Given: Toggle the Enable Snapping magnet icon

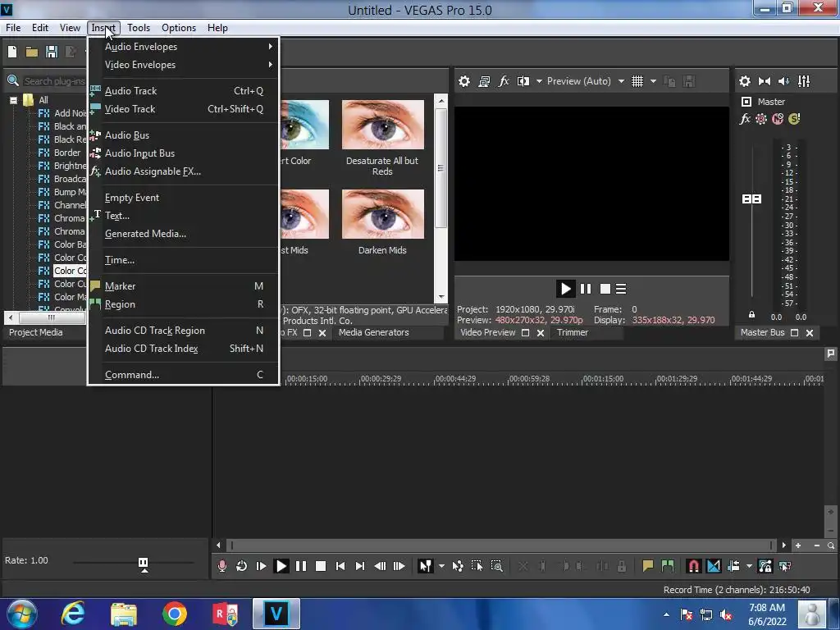Looking at the screenshot, I should coord(694,566).
